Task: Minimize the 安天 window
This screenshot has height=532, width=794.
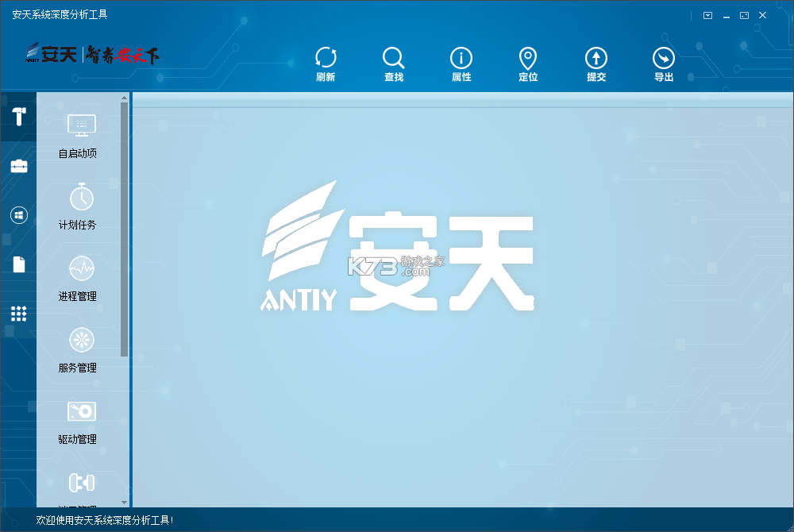Action: 727,16
